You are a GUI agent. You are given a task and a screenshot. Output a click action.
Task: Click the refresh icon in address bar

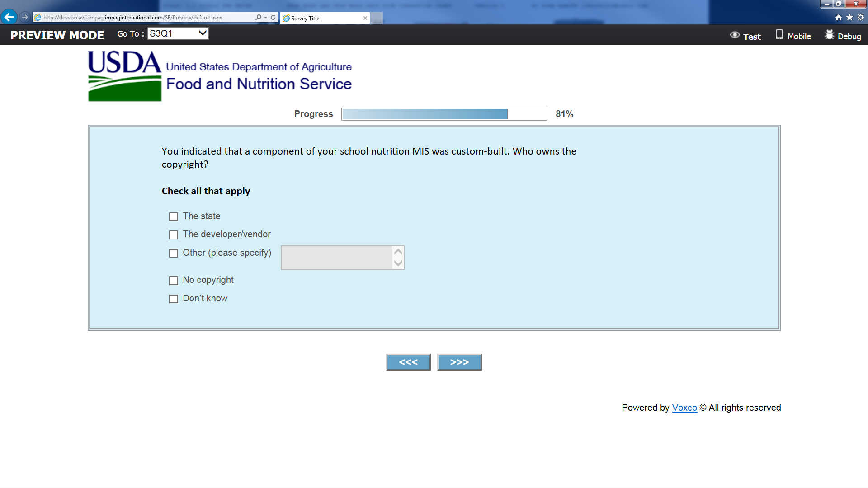pyautogui.click(x=273, y=17)
